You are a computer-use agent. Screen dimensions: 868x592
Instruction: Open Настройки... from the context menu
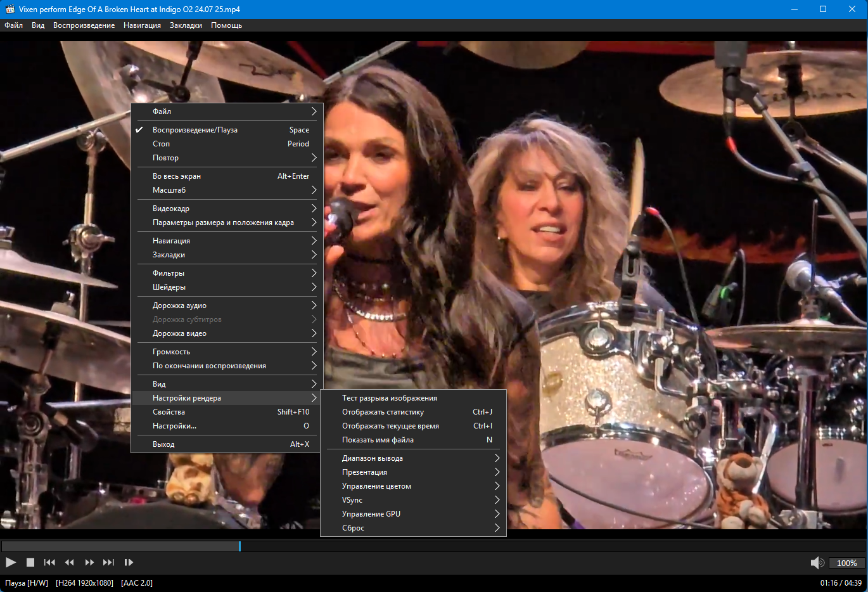174,426
